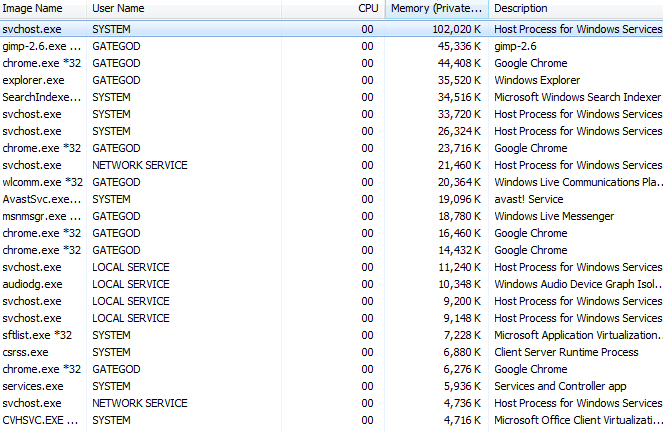Select the sftlist.exe *32 image name

(x=37, y=335)
